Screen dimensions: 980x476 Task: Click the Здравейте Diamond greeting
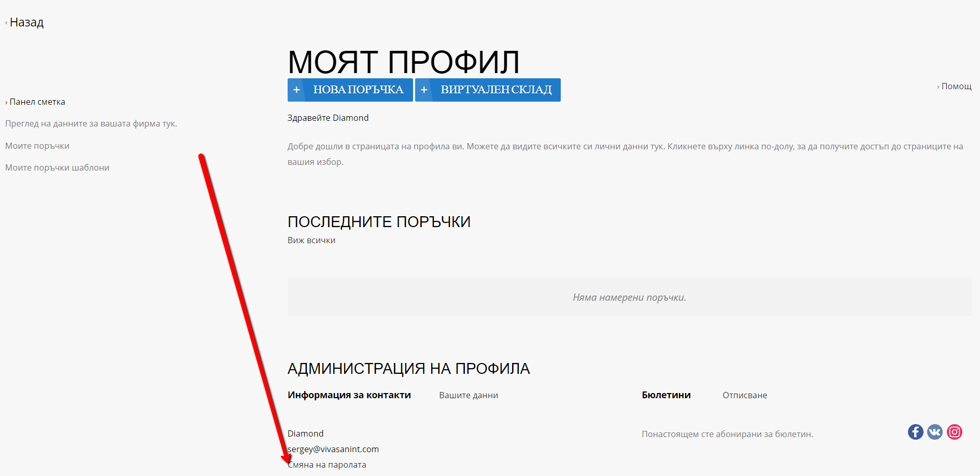[328, 118]
